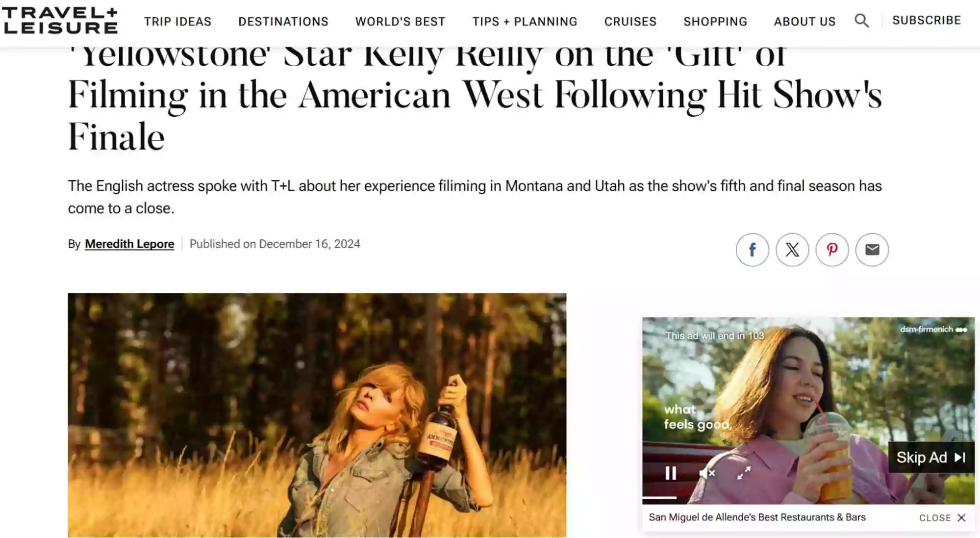The width and height of the screenshot is (980, 538).
Task: Pause the video advertisement
Action: 670,474
